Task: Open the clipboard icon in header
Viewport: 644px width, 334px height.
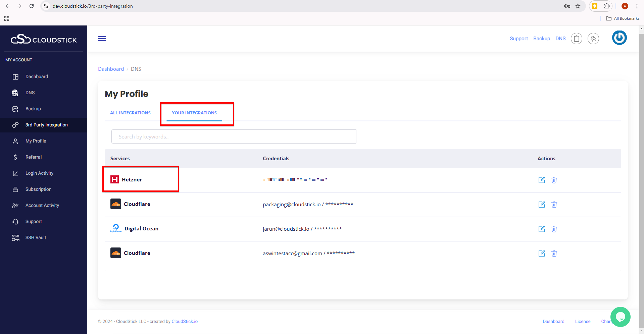Action: (x=576, y=39)
